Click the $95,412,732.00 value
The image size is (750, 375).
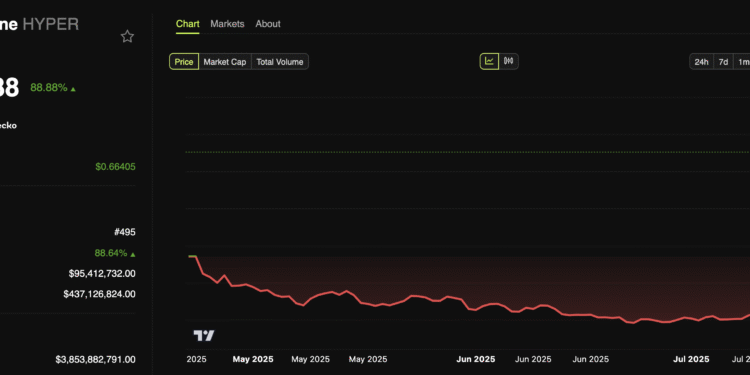[102, 274]
